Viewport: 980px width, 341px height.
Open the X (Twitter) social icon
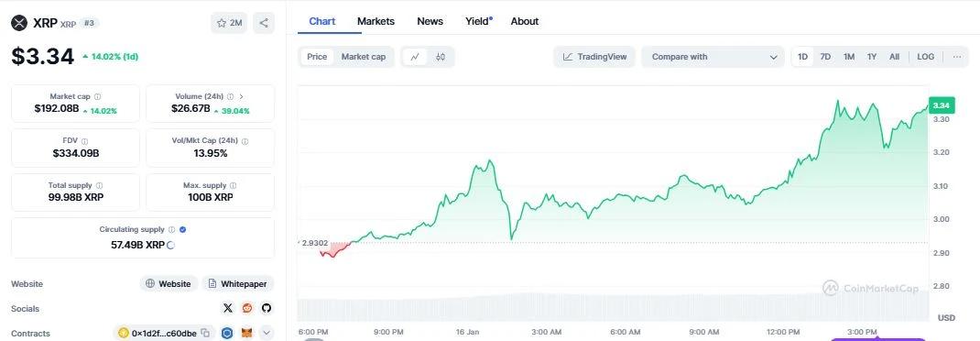(227, 308)
